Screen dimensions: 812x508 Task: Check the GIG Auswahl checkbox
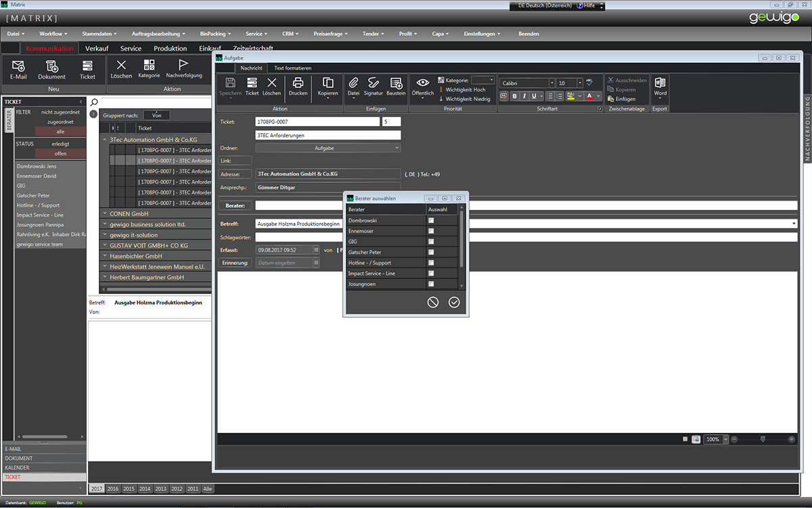point(431,241)
